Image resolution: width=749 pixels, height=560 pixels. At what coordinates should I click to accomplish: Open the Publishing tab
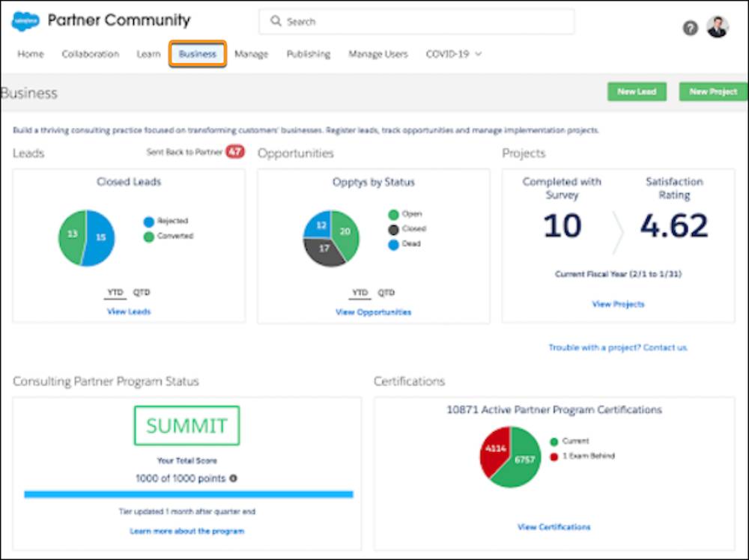308,54
